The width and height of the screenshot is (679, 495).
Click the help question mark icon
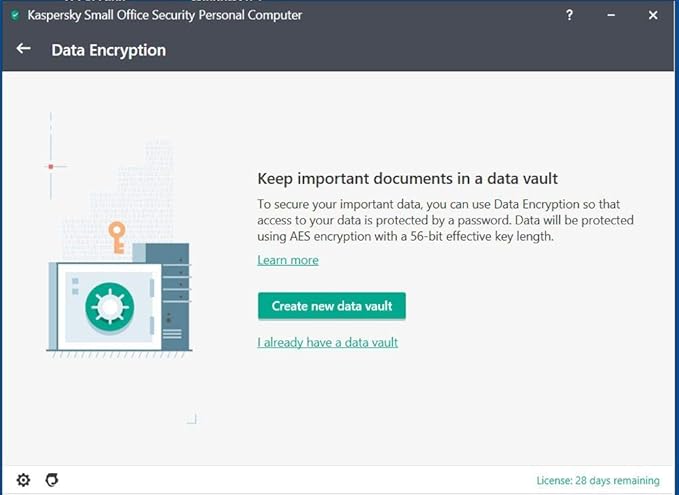[570, 15]
